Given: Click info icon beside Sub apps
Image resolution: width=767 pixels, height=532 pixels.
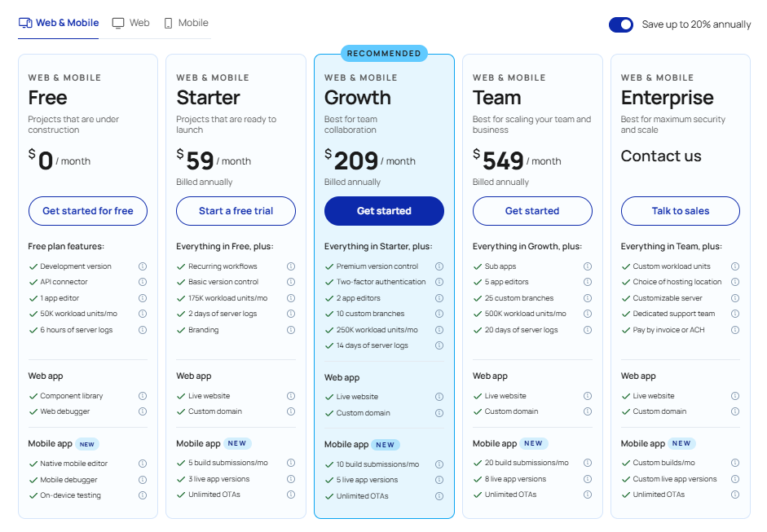Looking at the screenshot, I should 588,266.
